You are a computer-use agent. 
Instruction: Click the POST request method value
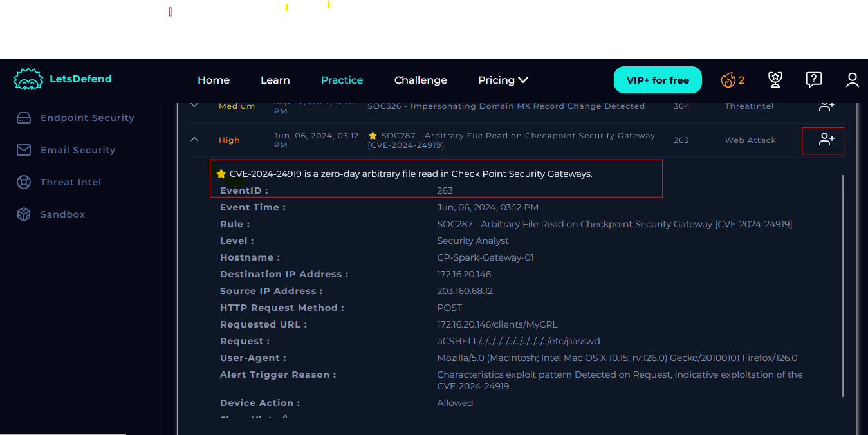click(x=450, y=308)
